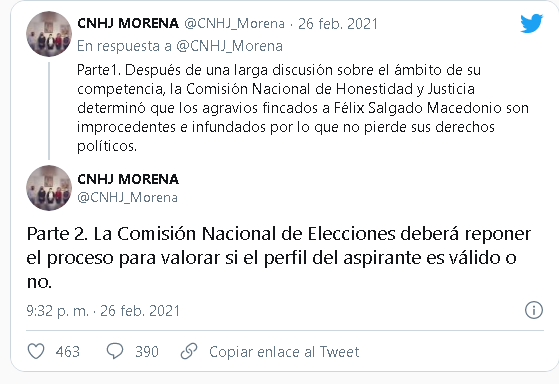
Task: Click Copiar enlace al Tweet
Action: (284, 352)
